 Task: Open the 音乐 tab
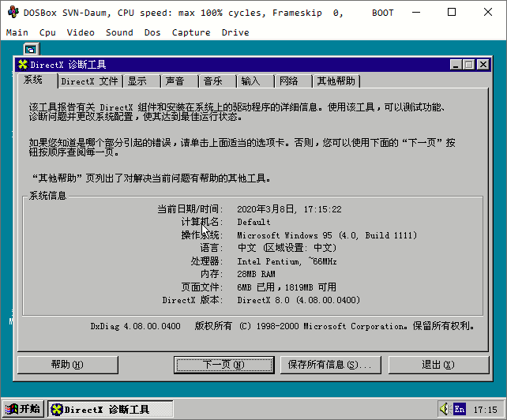[x=217, y=81]
